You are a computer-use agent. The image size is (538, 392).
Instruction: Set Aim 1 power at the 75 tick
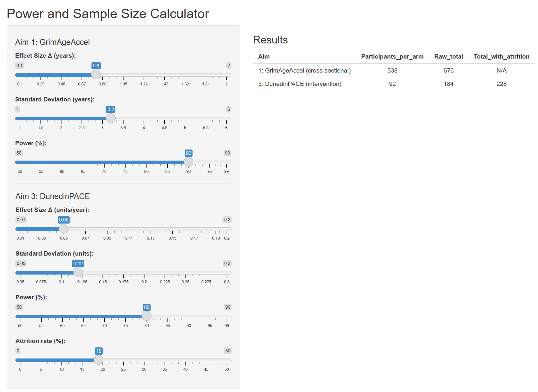tap(125, 162)
